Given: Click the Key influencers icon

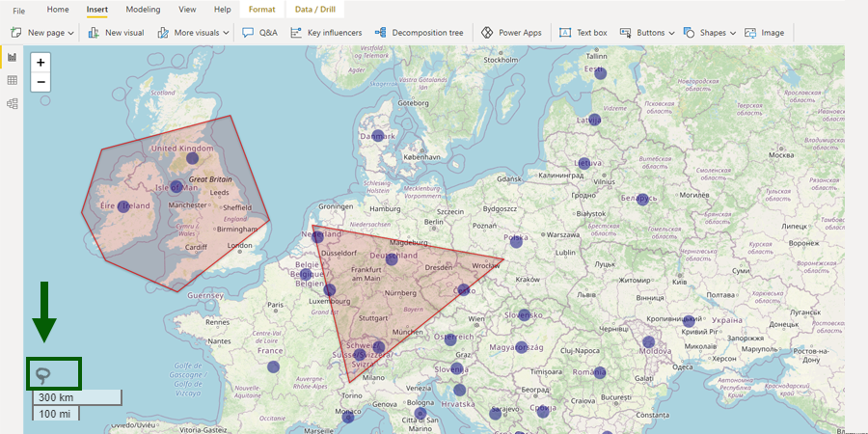Looking at the screenshot, I should (296, 33).
